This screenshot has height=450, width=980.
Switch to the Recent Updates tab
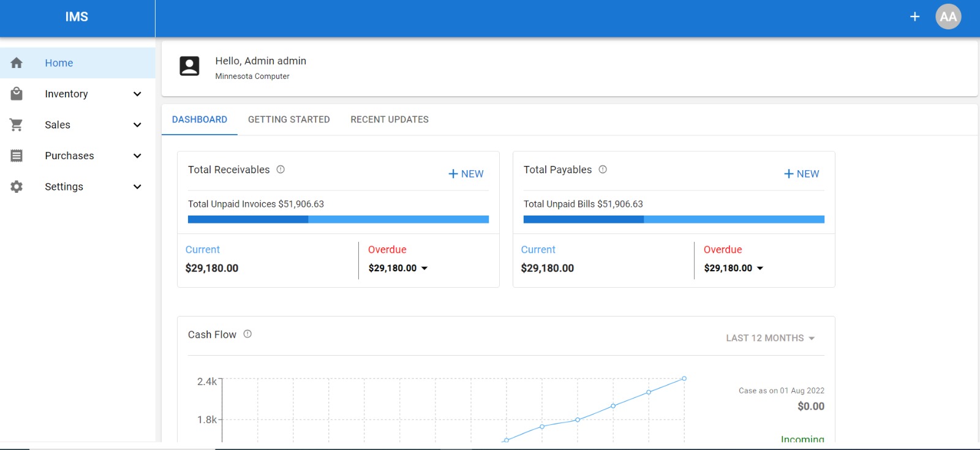tap(390, 119)
